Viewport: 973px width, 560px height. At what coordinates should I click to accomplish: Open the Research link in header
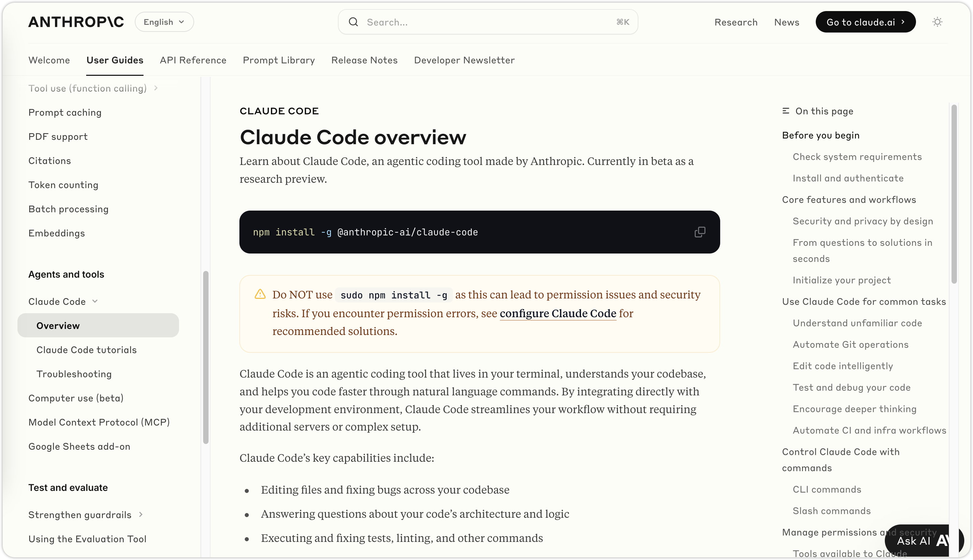click(736, 22)
